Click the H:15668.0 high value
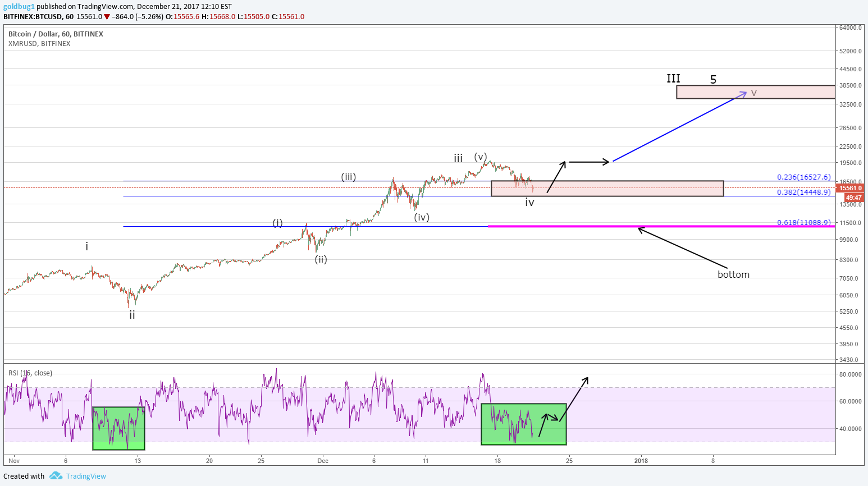 point(219,17)
